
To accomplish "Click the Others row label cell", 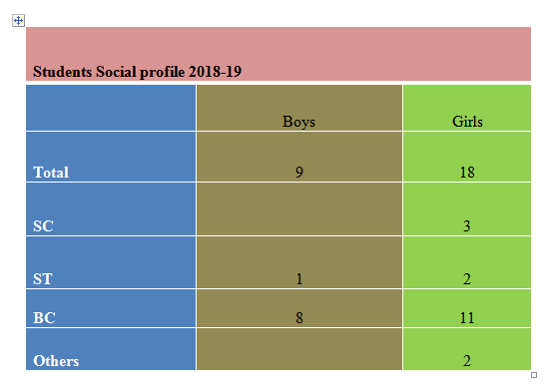I will [x=111, y=349].
